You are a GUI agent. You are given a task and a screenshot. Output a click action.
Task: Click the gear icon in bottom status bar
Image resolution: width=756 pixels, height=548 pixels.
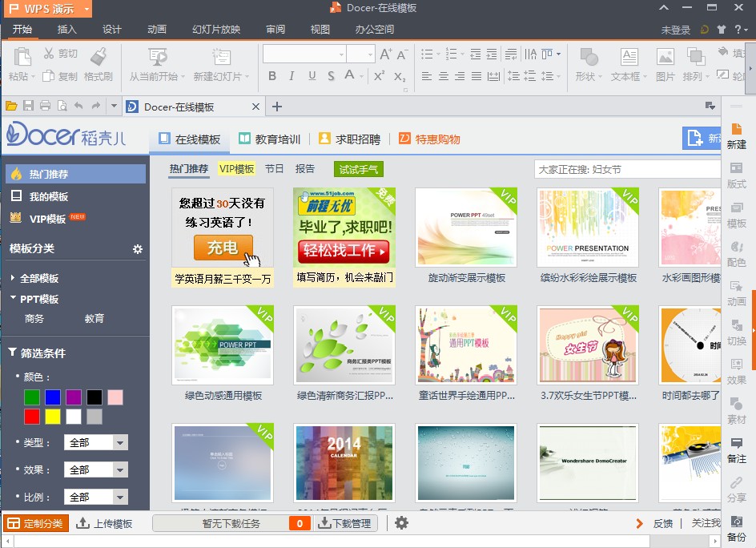[402, 523]
